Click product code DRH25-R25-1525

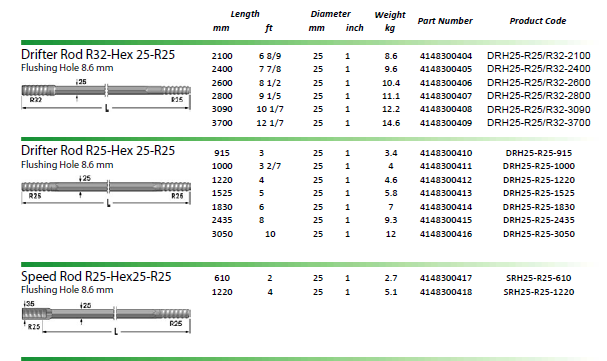pyautogui.click(x=538, y=193)
